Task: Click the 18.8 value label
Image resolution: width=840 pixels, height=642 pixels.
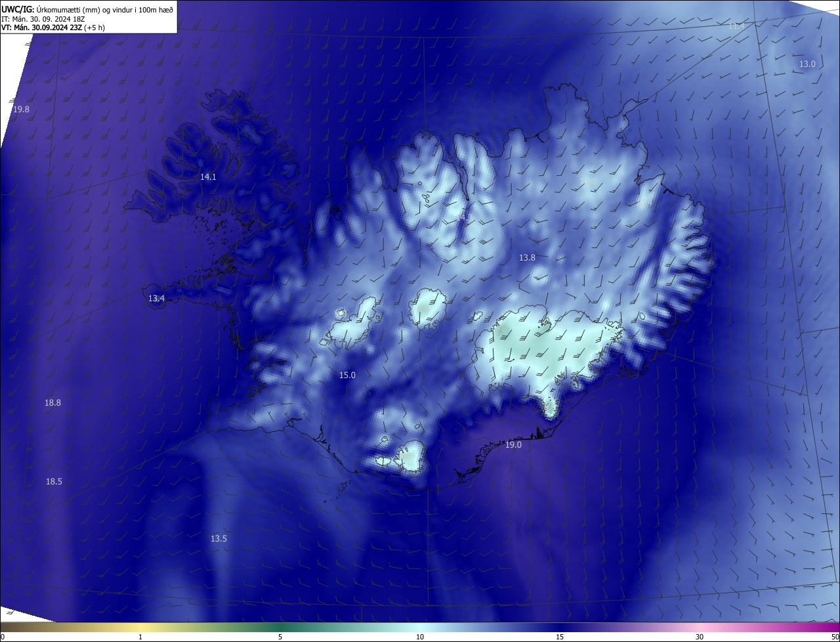Action: pyautogui.click(x=52, y=403)
